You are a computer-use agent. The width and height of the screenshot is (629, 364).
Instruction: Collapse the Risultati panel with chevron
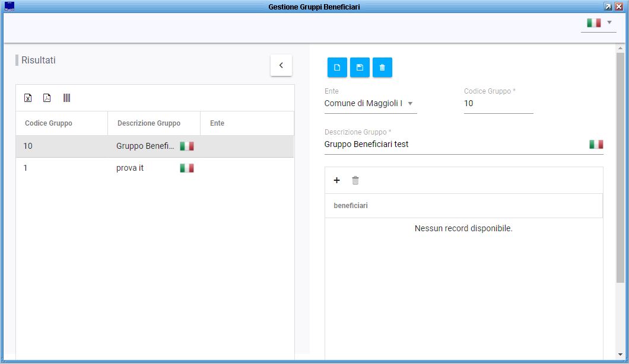281,65
